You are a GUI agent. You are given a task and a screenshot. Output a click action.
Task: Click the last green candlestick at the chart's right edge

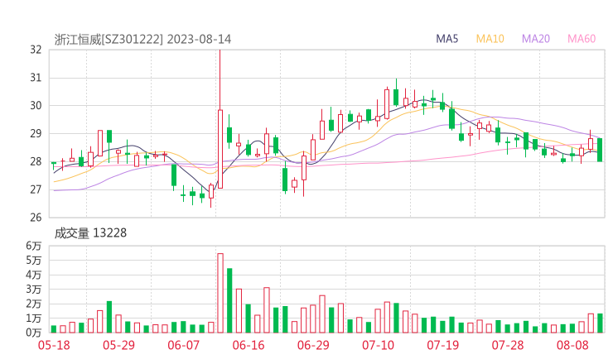point(600,150)
